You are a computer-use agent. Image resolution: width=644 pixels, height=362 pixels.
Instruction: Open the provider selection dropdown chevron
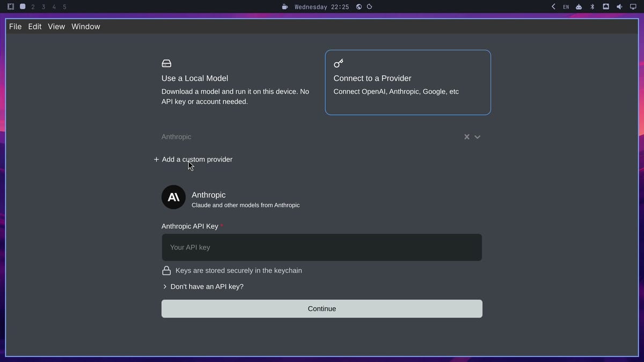[478, 137]
